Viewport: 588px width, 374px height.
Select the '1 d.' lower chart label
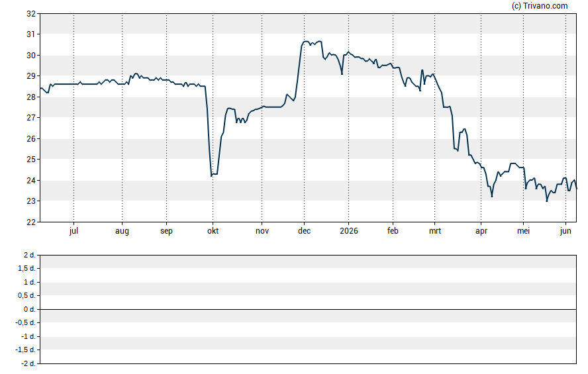pos(30,282)
